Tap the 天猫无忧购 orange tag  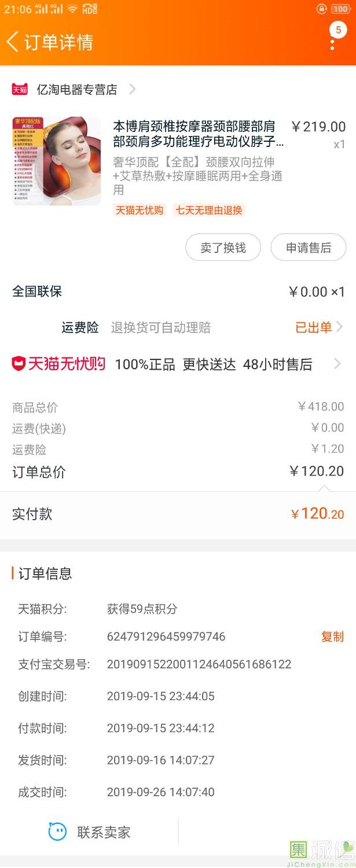coord(140,210)
